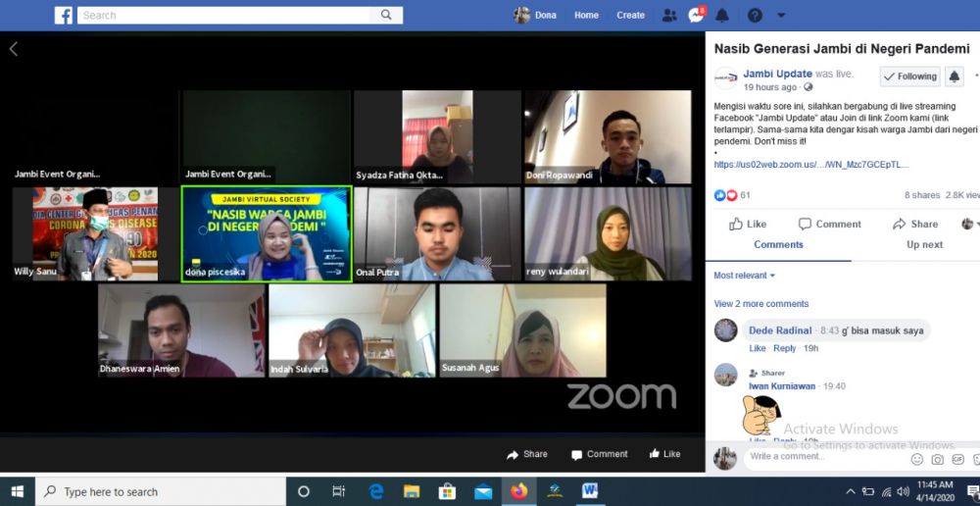Toggle notification bell beside Following

954,76
